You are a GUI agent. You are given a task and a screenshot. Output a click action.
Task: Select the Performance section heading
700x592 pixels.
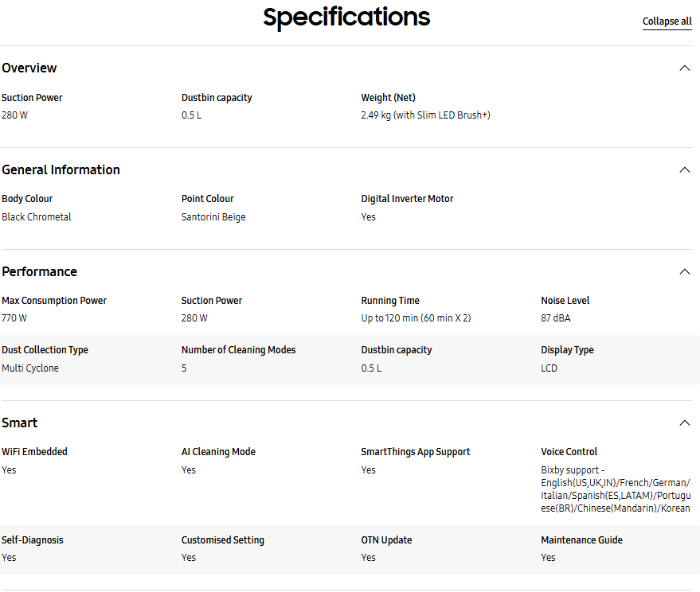39,271
